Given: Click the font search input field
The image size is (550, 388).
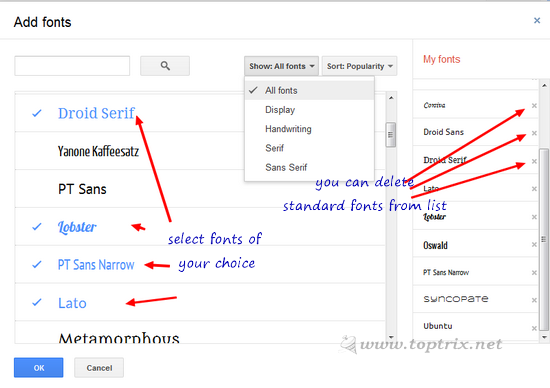Looking at the screenshot, I should point(72,66).
